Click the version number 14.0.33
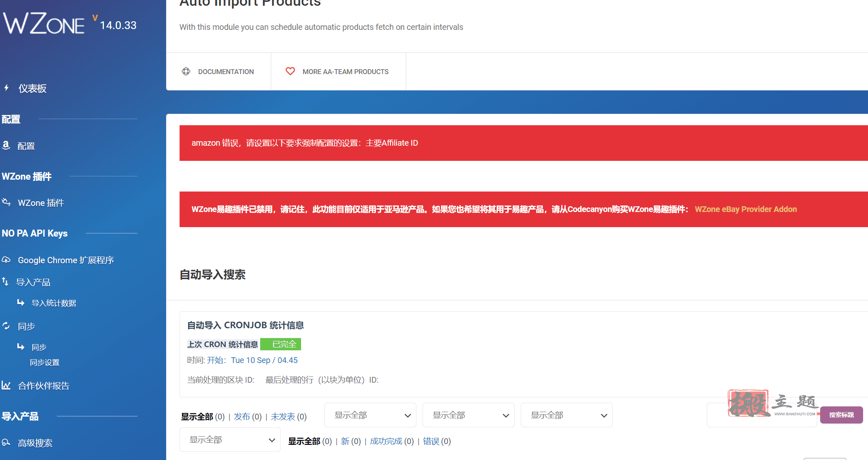The image size is (868, 460). (118, 25)
